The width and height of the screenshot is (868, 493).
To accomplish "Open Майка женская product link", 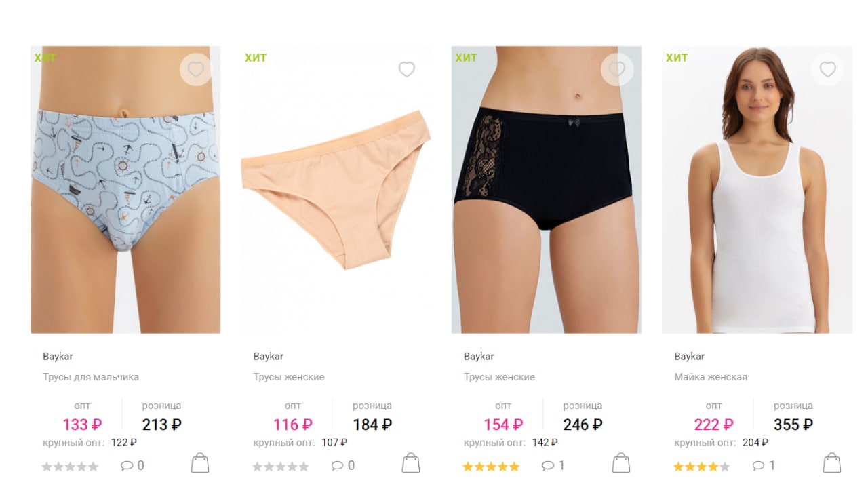I will (711, 377).
